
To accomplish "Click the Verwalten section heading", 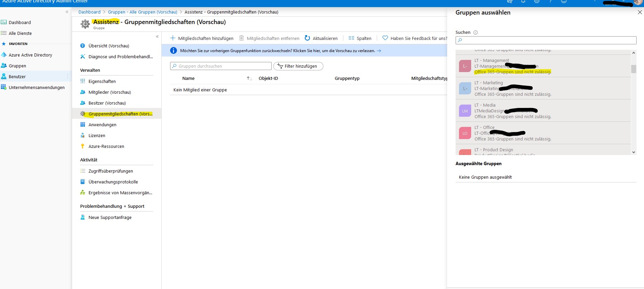I will coord(90,70).
